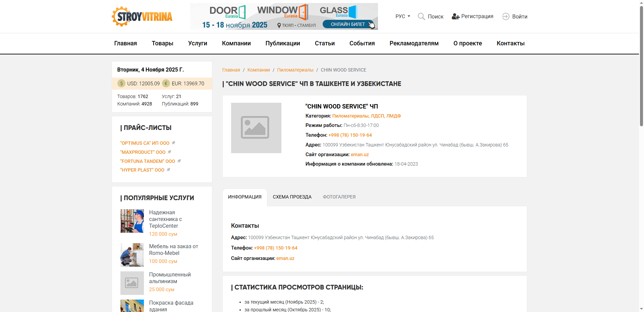The height and width of the screenshot is (312, 644).
Task: Click the page vertical scrollbar
Action: point(641,67)
